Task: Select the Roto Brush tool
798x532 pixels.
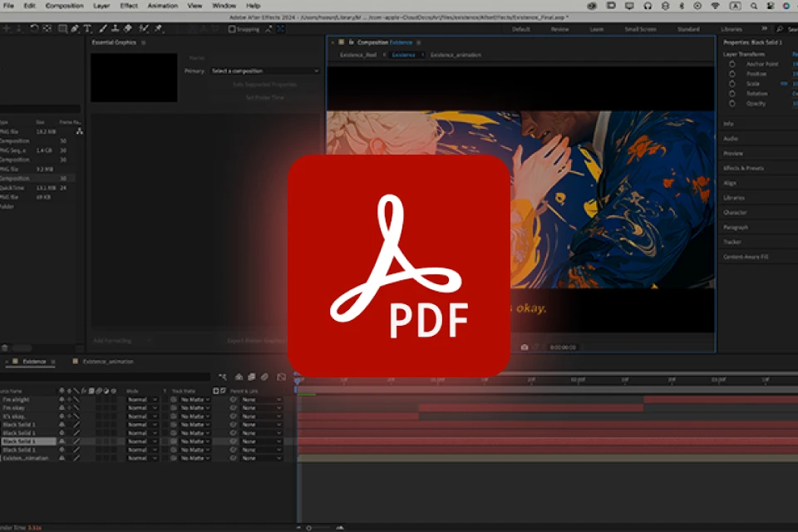Action: 144,28
